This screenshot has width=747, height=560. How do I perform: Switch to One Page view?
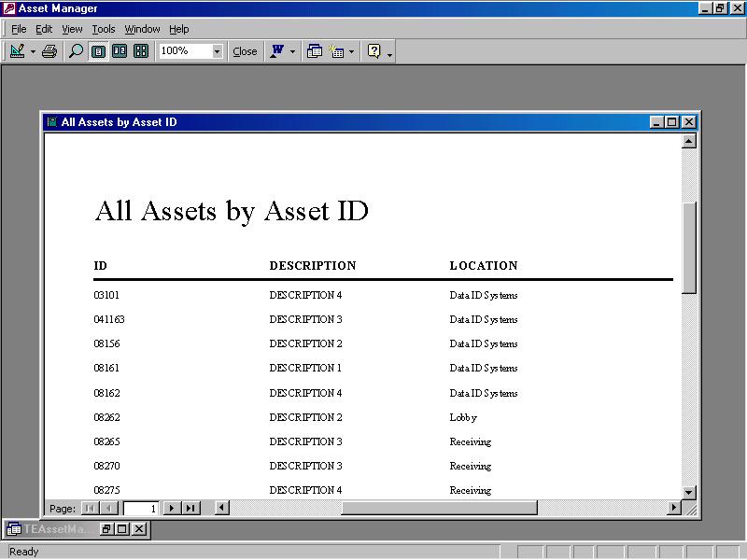point(98,51)
